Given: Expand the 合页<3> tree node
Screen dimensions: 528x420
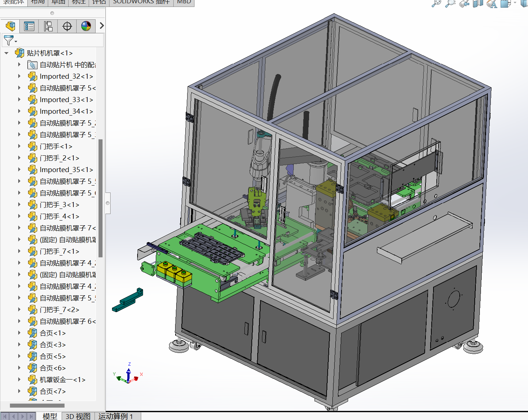Looking at the screenshot, I should tap(19, 345).
